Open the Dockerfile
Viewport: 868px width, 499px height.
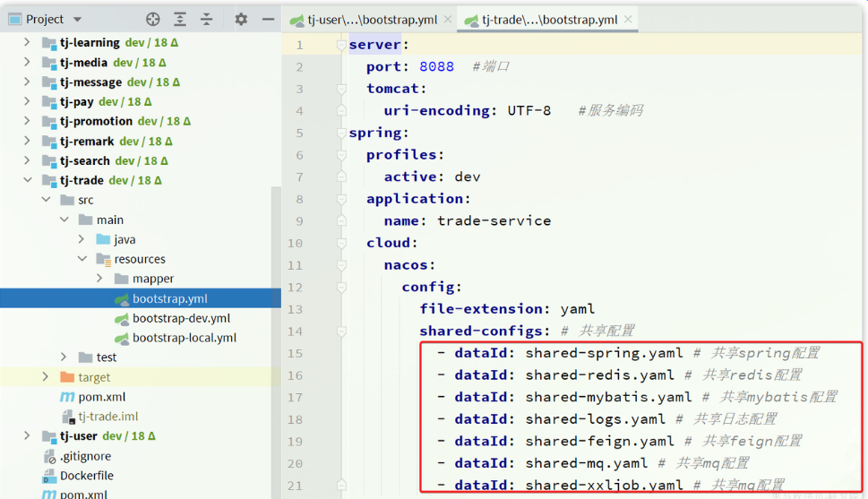(x=86, y=476)
